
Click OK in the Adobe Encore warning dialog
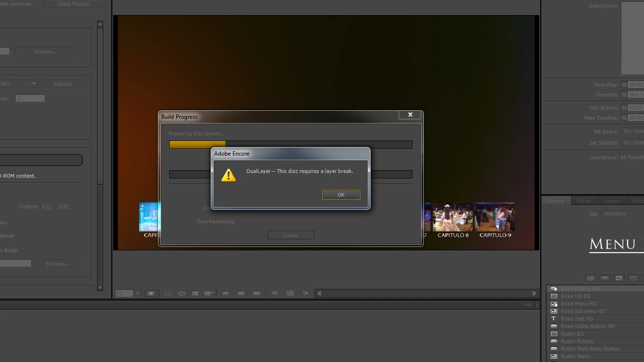coord(341,195)
